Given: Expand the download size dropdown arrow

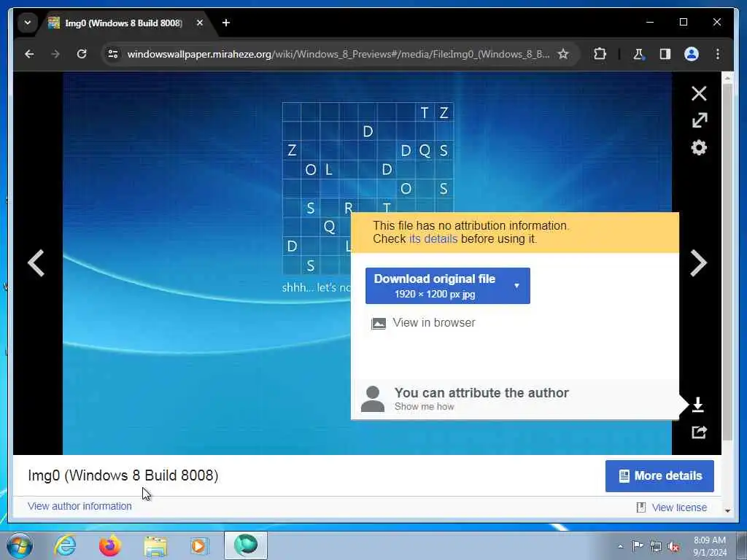Looking at the screenshot, I should click(517, 286).
